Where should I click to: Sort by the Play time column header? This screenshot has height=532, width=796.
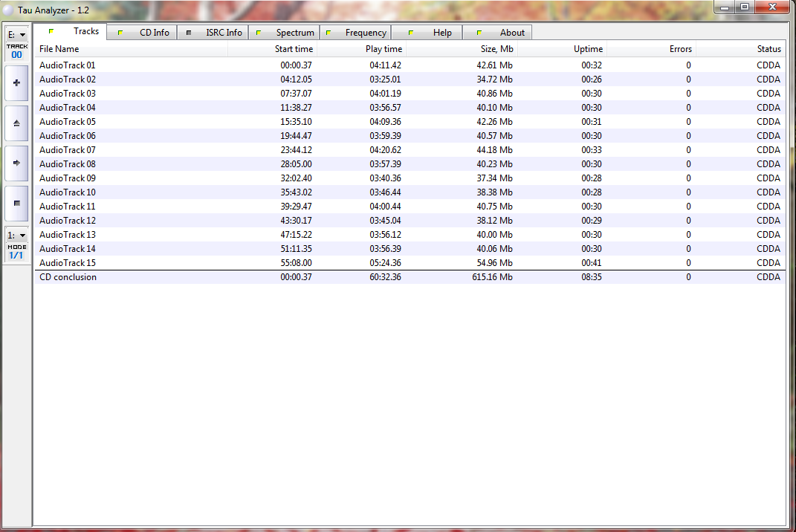[x=362, y=49]
